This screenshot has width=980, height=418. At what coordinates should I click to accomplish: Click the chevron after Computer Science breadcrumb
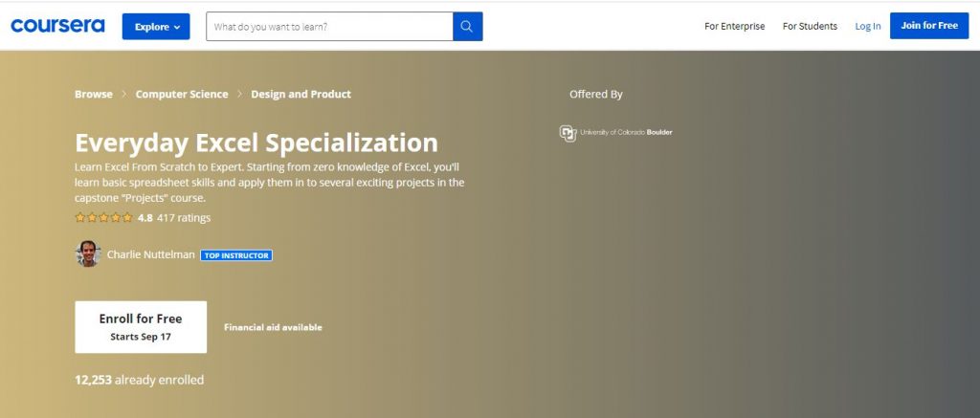click(239, 95)
